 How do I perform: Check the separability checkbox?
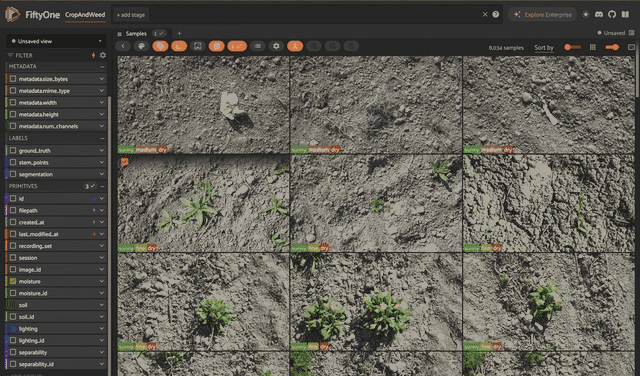tap(13, 352)
